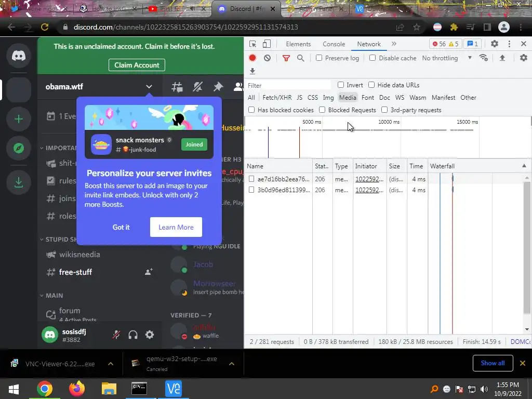This screenshot has width=532, height=399.
Task: Click the Discord home logo icon
Action: [19, 55]
